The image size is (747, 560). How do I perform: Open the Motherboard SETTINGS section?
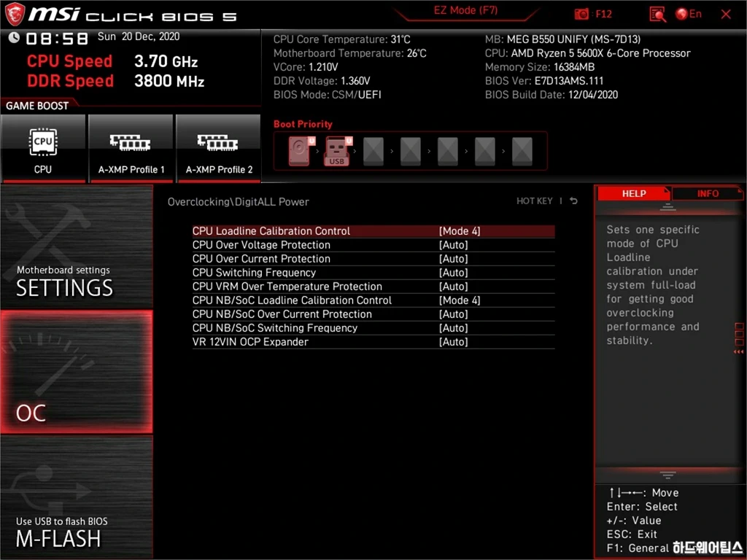point(77,246)
